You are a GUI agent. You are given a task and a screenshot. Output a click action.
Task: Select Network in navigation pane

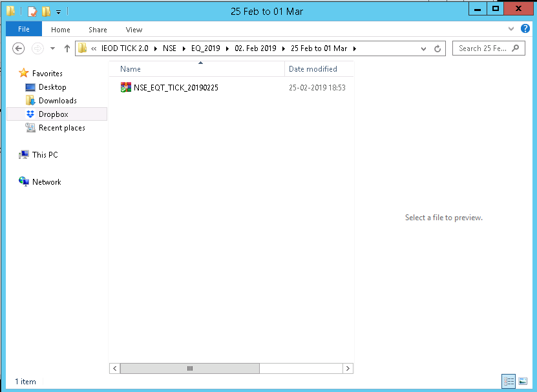click(x=47, y=181)
